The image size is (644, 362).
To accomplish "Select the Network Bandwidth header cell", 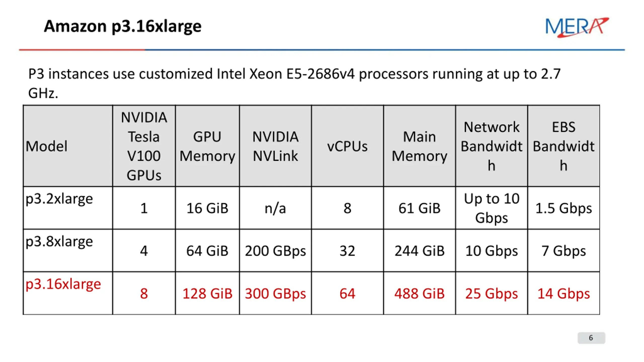I will [492, 146].
